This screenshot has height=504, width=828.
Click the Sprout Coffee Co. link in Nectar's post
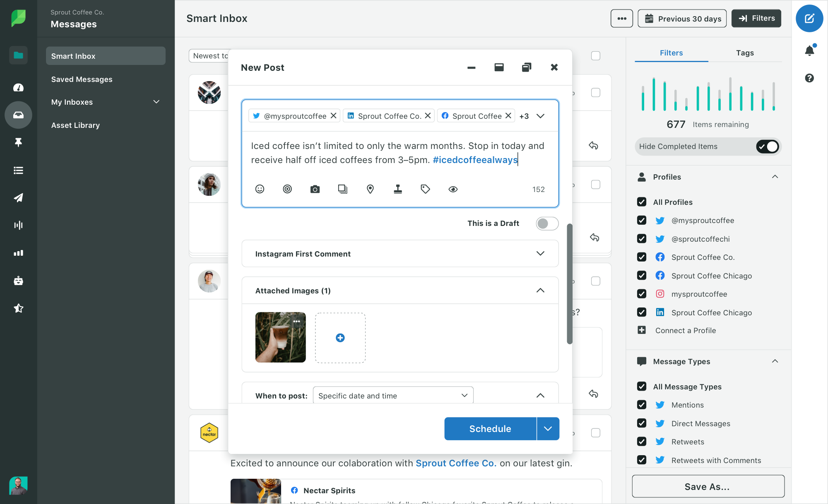point(456,463)
